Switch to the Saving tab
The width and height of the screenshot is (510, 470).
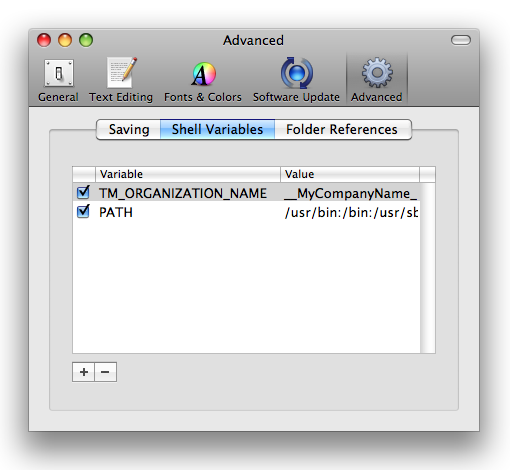pyautogui.click(x=129, y=129)
